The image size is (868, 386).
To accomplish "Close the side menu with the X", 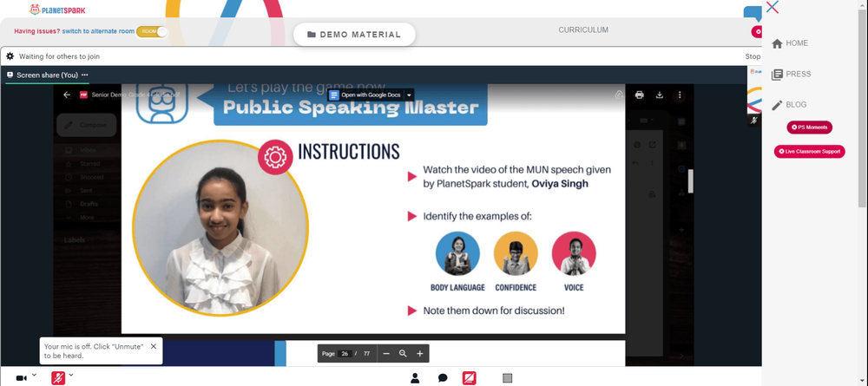I will [773, 7].
